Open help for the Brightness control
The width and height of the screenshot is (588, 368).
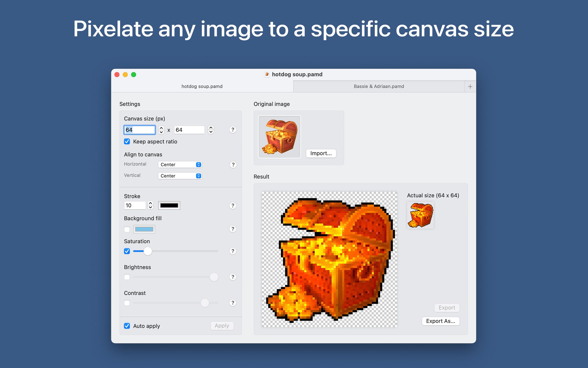click(x=233, y=277)
